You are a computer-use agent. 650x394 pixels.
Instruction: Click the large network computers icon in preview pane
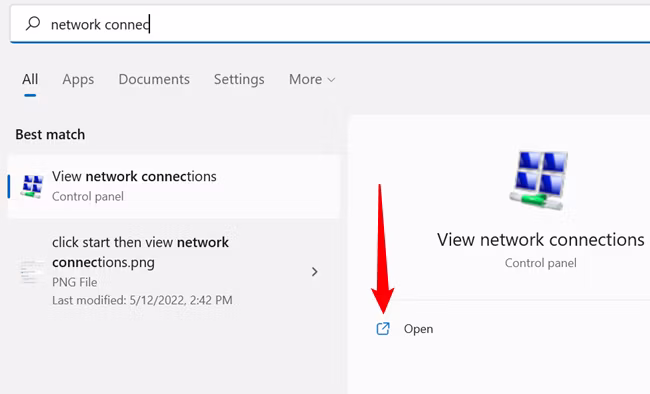coord(539,180)
